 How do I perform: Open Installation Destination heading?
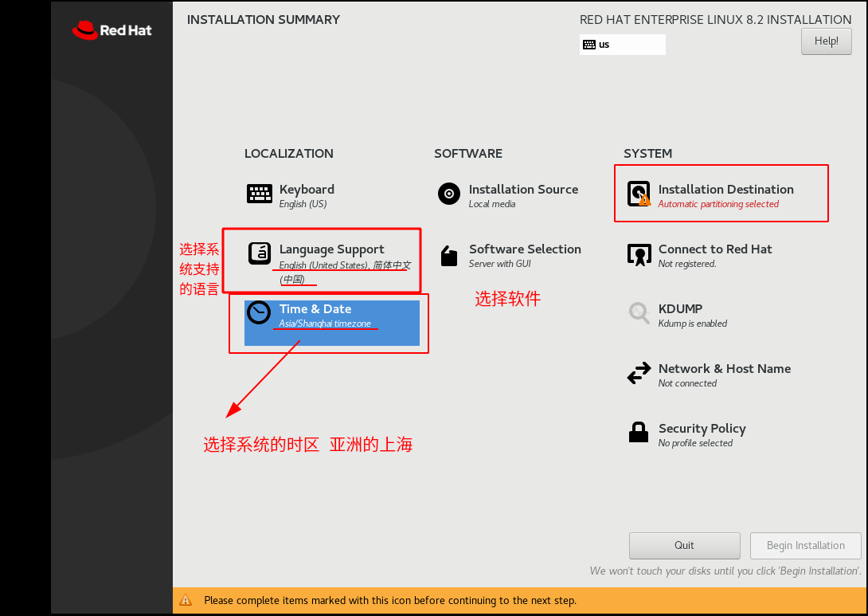[725, 190]
